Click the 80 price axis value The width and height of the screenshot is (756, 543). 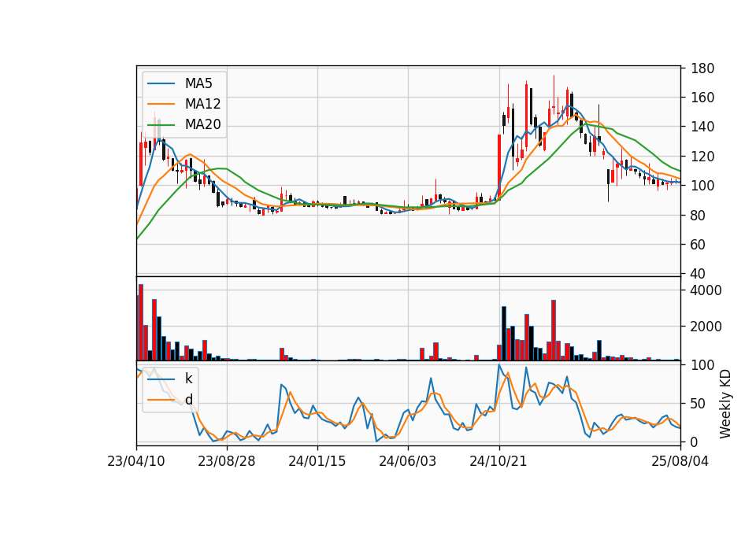[699, 216]
